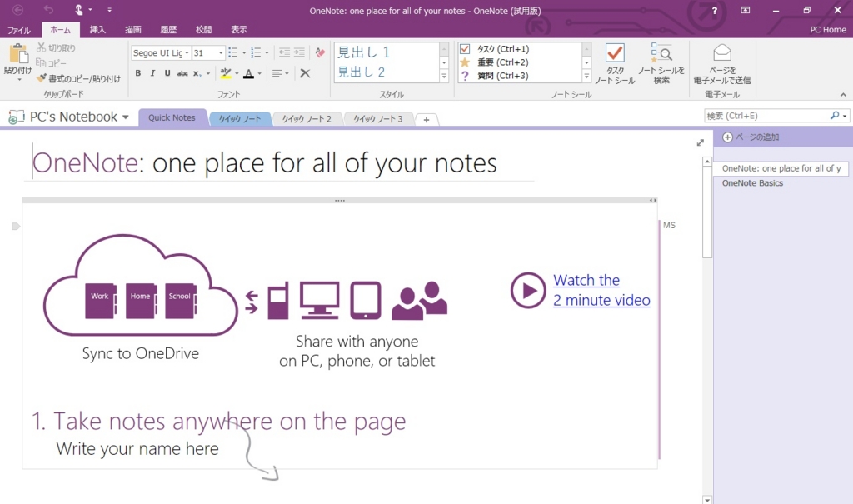853x504 pixels.
Task: Click the Back arrow in title bar
Action: point(18,10)
